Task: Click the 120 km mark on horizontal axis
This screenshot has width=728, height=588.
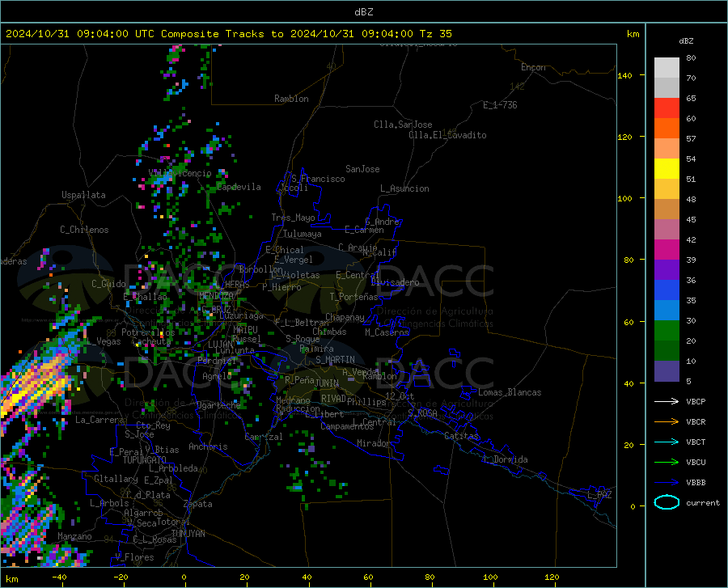Action: [552, 577]
